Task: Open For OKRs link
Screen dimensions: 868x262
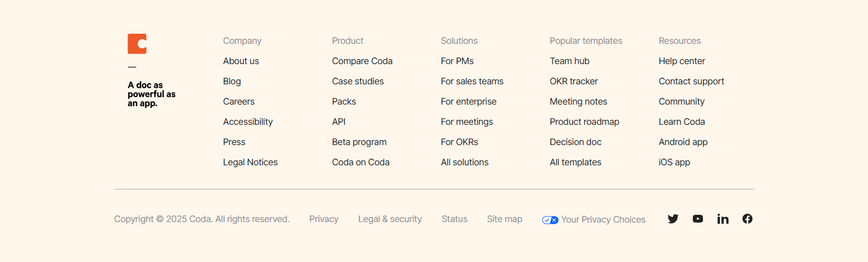Action: point(460,142)
